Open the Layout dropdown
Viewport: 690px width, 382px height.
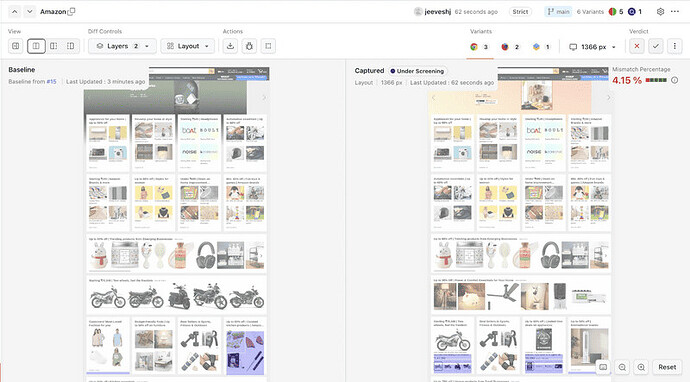(x=187, y=46)
